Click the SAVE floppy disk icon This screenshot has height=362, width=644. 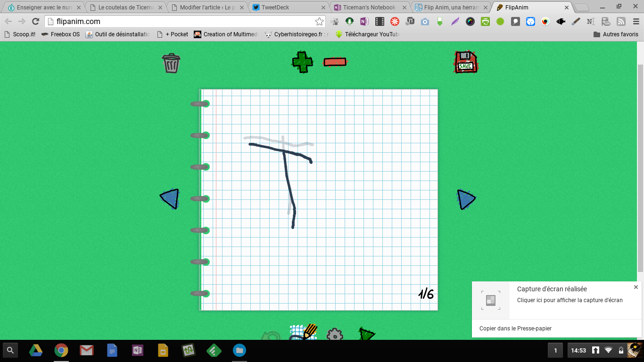tap(465, 62)
